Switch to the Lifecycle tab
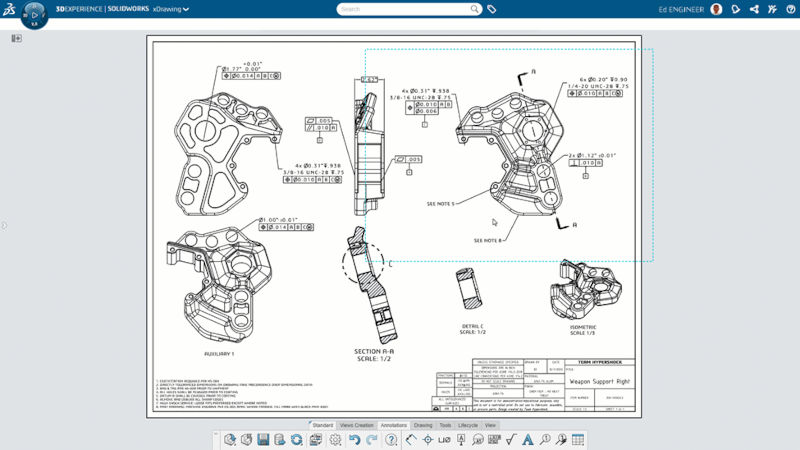Viewport: 800px width, 450px height. [468, 425]
